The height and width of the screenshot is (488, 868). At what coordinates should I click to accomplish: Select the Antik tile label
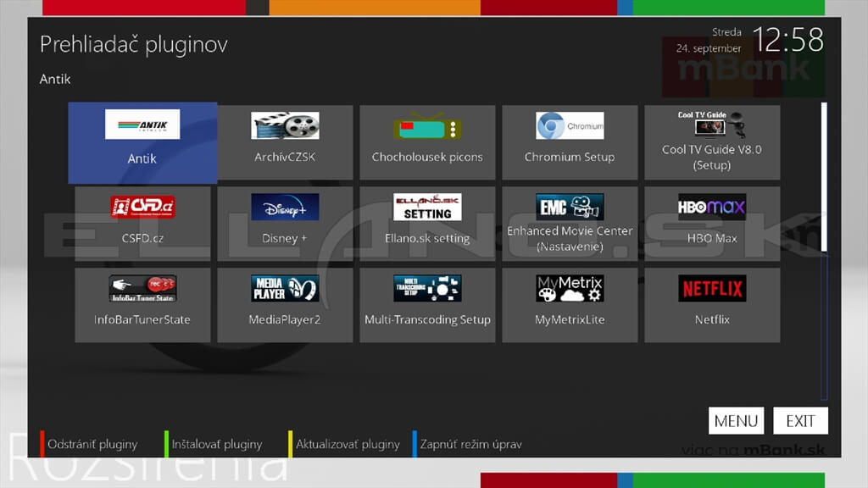tap(142, 158)
